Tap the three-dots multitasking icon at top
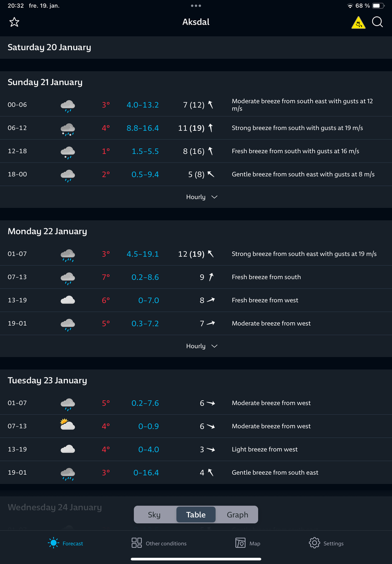The width and height of the screenshot is (392, 564). click(x=196, y=6)
